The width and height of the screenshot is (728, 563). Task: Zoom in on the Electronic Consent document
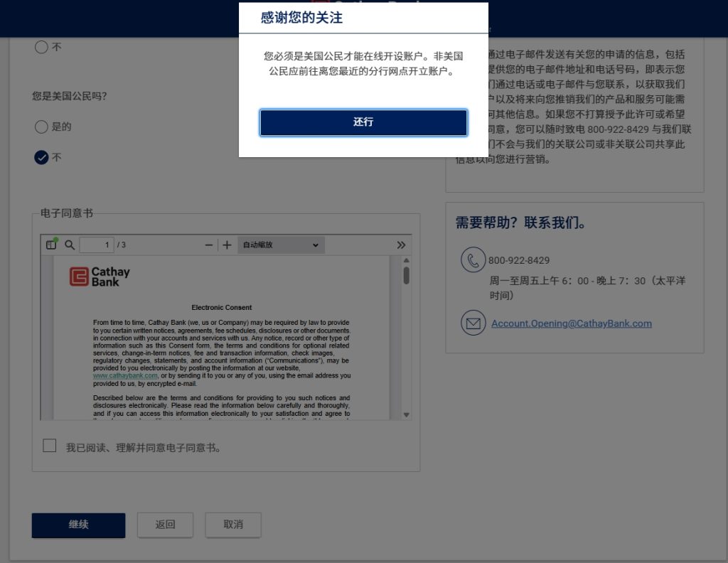pyautogui.click(x=226, y=245)
